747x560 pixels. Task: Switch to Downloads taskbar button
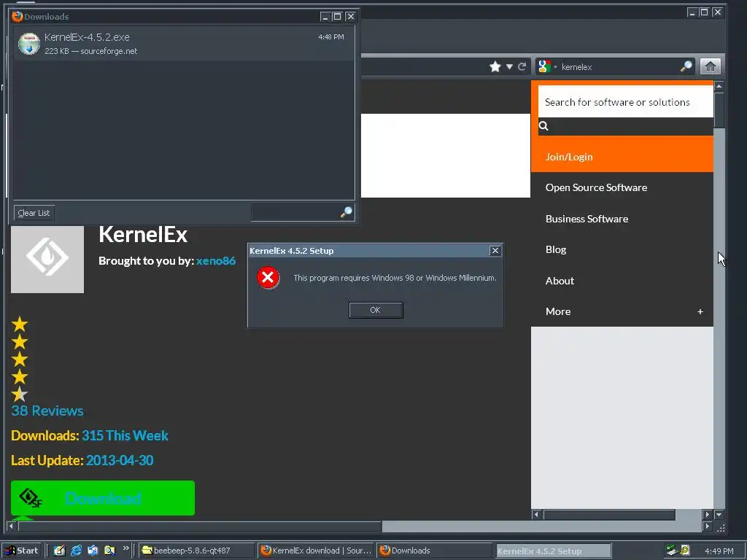tap(435, 551)
